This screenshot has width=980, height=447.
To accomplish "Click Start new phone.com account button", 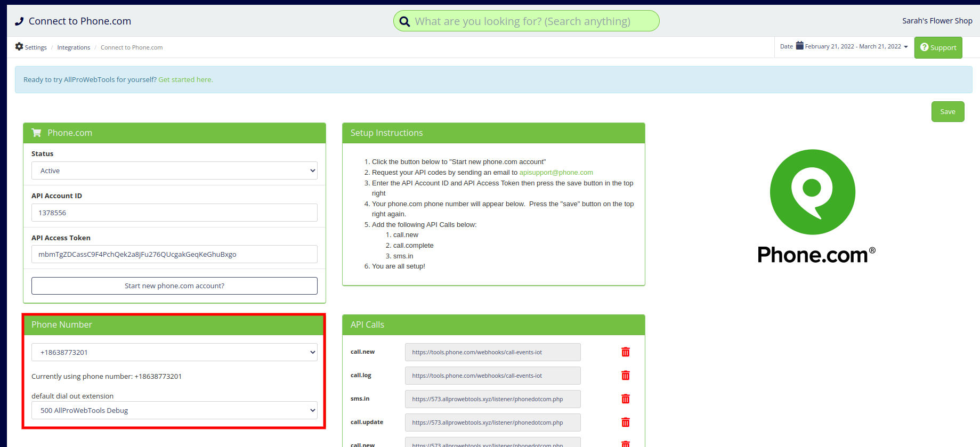I will click(174, 286).
